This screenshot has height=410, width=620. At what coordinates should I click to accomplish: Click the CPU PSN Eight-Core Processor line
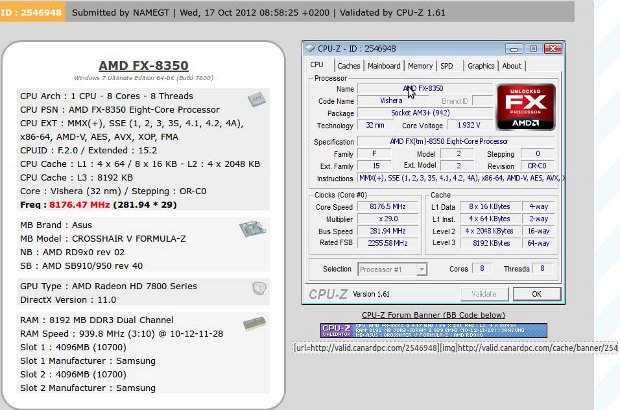point(120,110)
